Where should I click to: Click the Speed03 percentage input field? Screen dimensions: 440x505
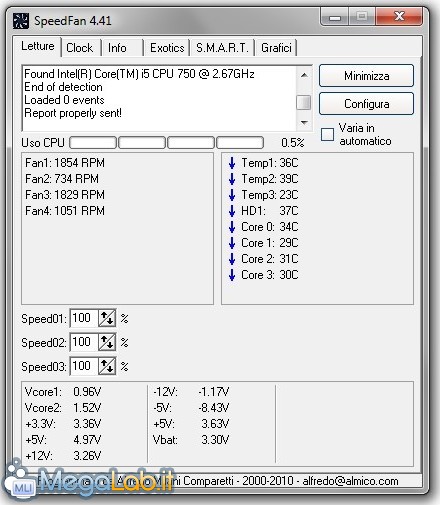[x=84, y=366]
